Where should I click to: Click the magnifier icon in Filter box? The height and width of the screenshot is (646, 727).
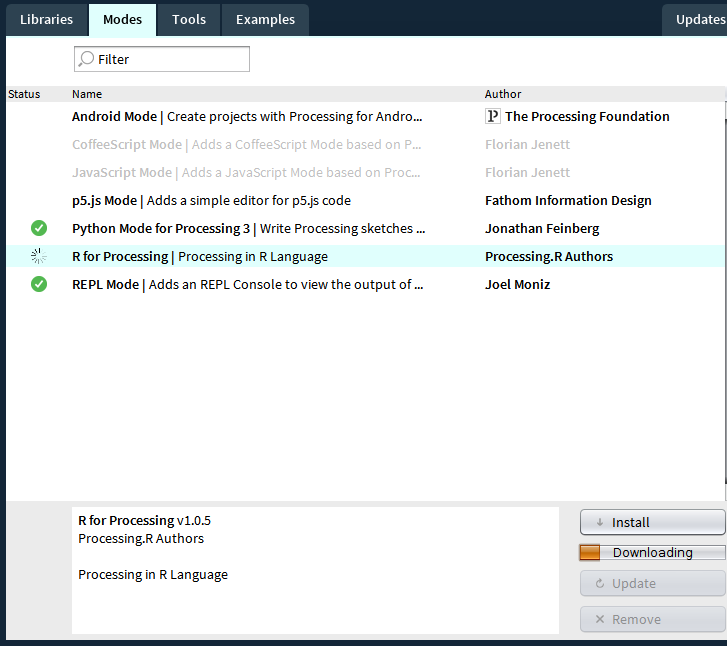point(86,59)
